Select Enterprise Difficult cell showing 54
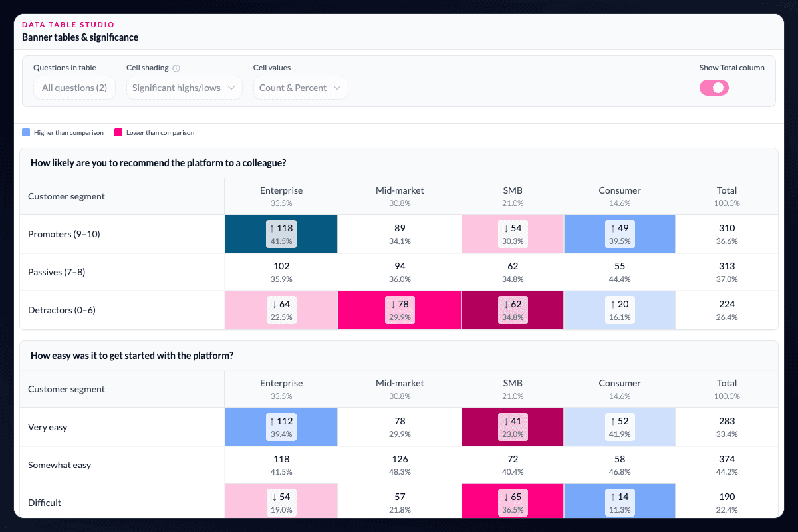 (281, 501)
